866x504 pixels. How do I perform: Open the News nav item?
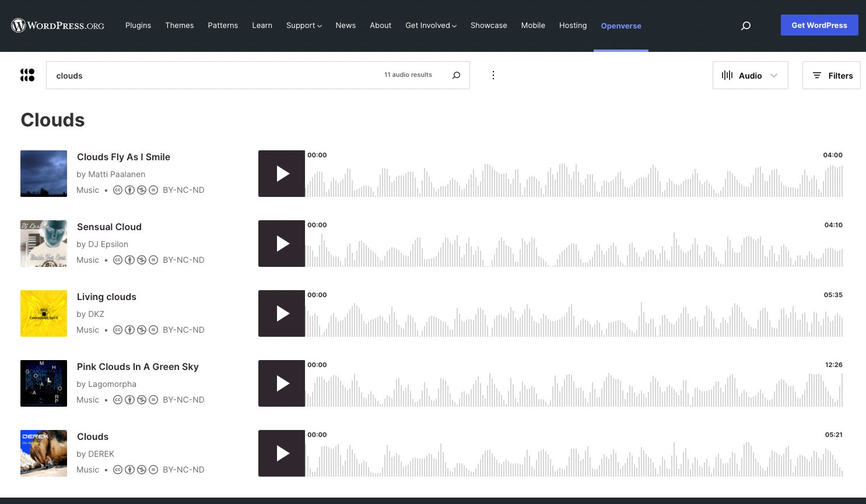pos(346,26)
